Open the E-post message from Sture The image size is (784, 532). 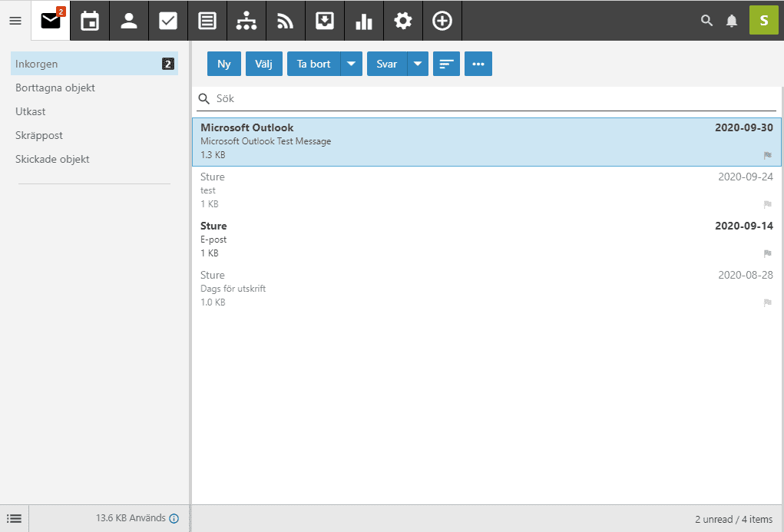point(461,240)
